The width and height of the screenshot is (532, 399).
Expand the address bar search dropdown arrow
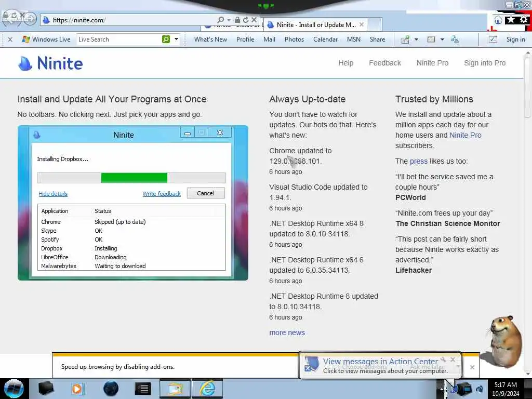pos(229,20)
